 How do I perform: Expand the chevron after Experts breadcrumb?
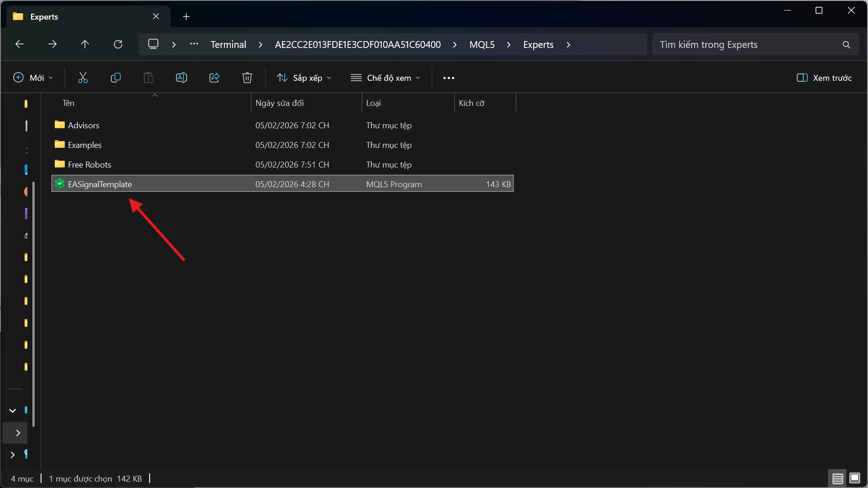(568, 44)
